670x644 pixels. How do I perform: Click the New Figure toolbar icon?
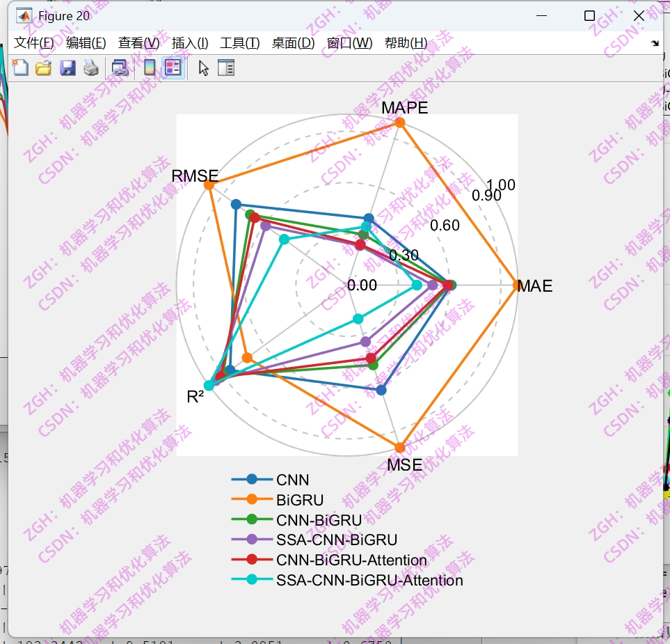[20, 68]
